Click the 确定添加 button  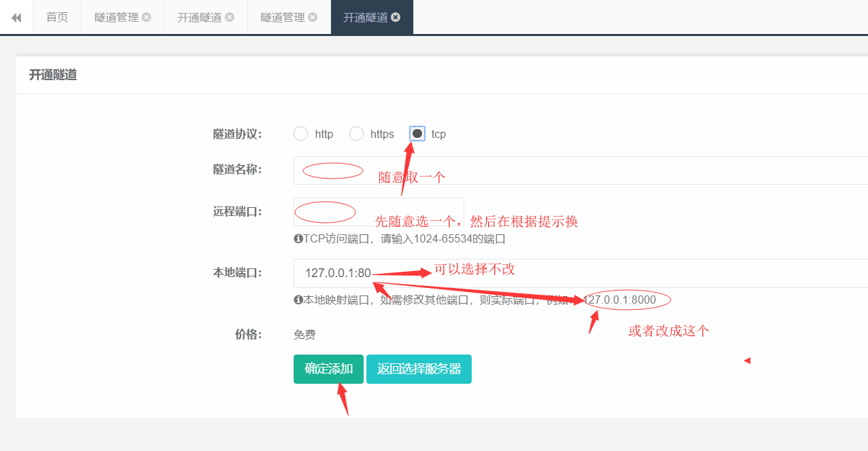click(328, 369)
